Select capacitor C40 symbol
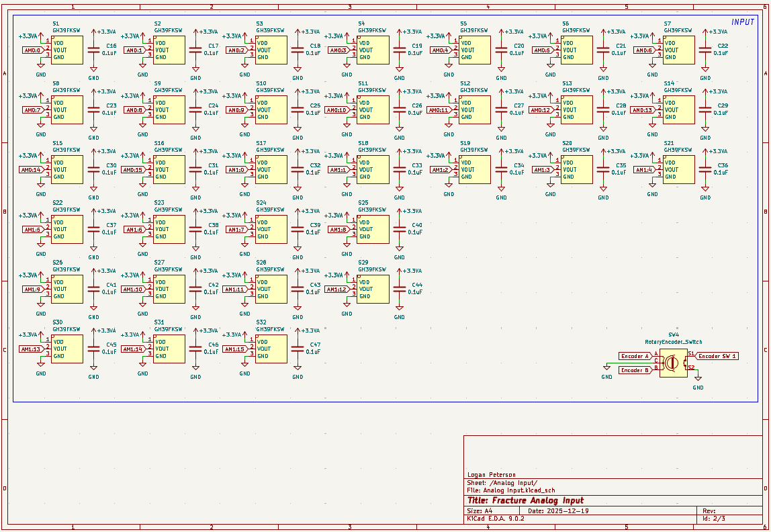 [400, 229]
